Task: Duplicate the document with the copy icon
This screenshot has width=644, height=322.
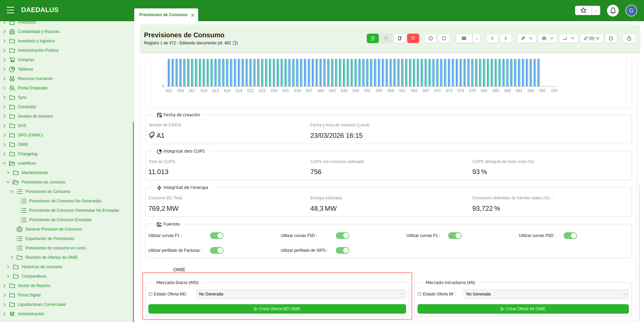Action: pos(399,38)
